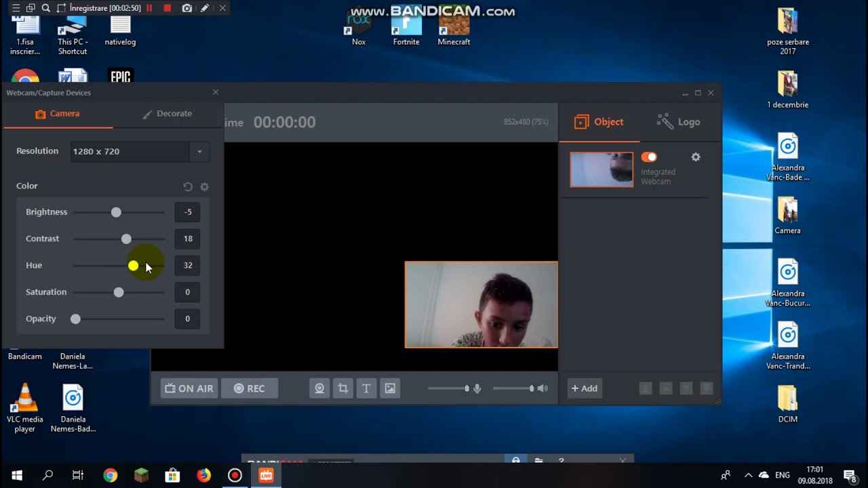The width and height of the screenshot is (868, 488).
Task: Click the image insert icon in toolbar
Action: pos(390,388)
